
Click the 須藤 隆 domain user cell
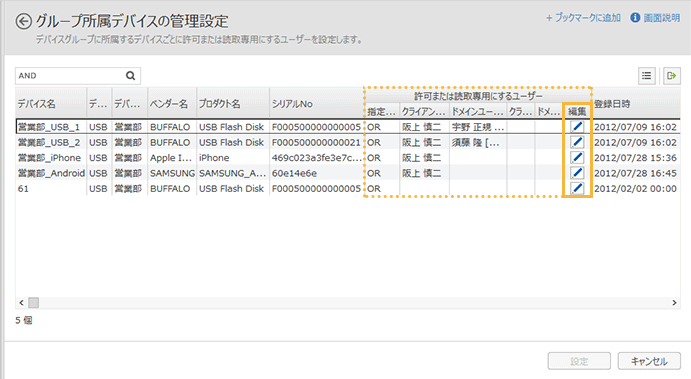478,142
